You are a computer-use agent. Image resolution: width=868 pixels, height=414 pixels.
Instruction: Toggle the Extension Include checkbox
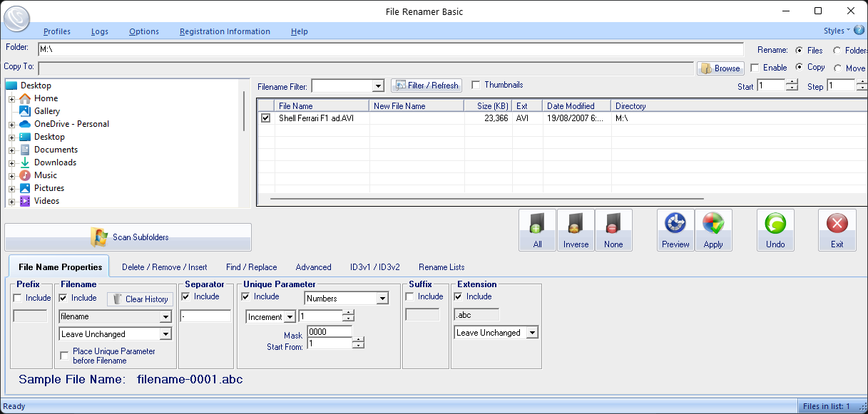click(x=459, y=296)
